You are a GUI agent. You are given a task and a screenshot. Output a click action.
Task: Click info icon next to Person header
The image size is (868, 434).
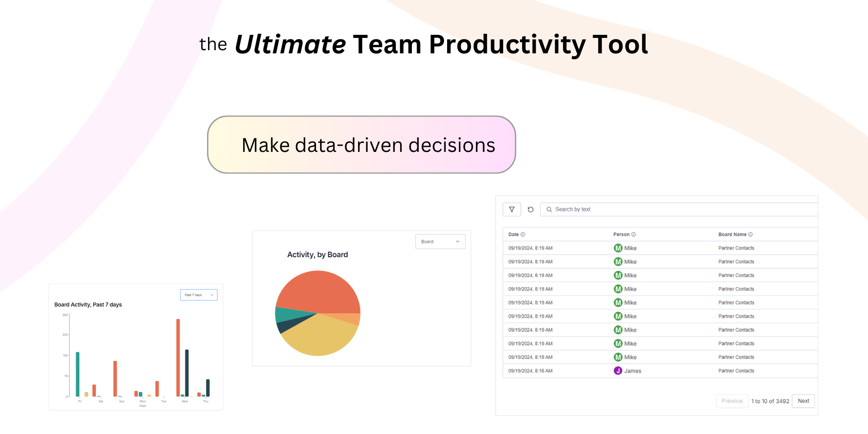point(633,234)
